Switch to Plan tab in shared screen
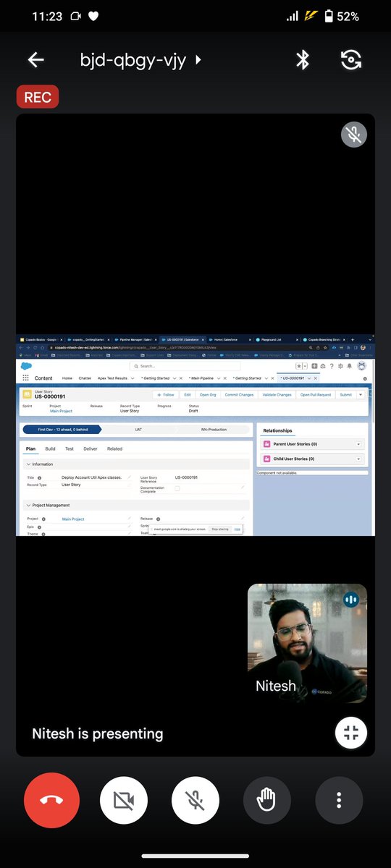Screen dimensions: 391x868 (31, 449)
